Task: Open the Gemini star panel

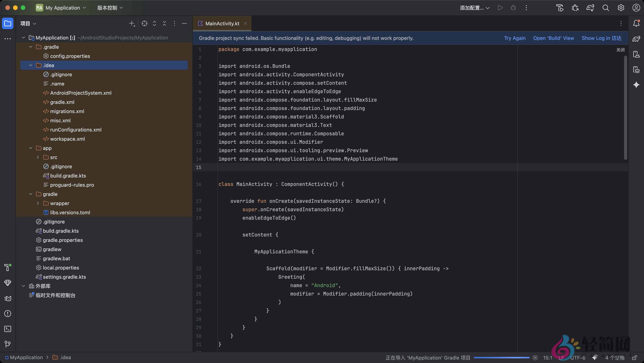Action: [x=636, y=85]
